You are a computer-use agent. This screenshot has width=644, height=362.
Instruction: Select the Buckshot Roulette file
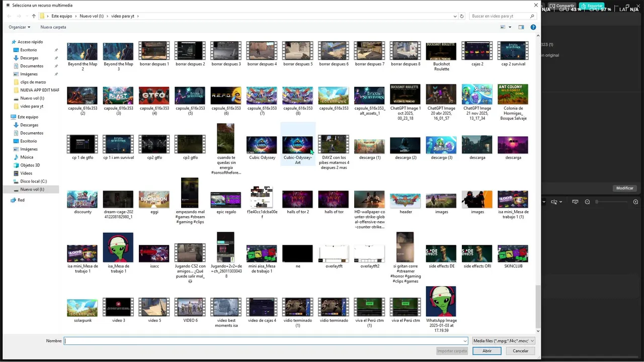point(441,56)
